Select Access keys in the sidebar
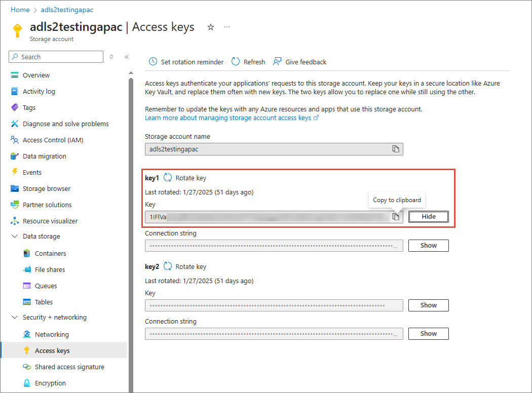 tap(64, 350)
